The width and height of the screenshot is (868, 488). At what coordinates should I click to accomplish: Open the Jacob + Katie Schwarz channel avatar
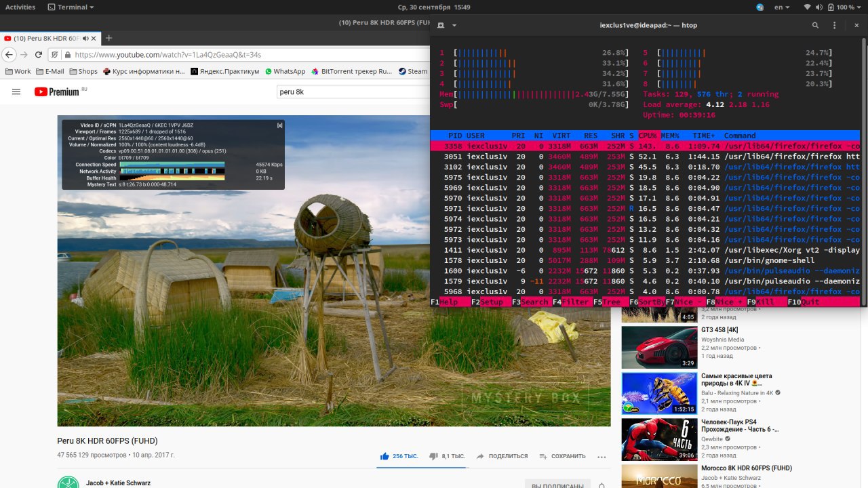click(x=68, y=484)
